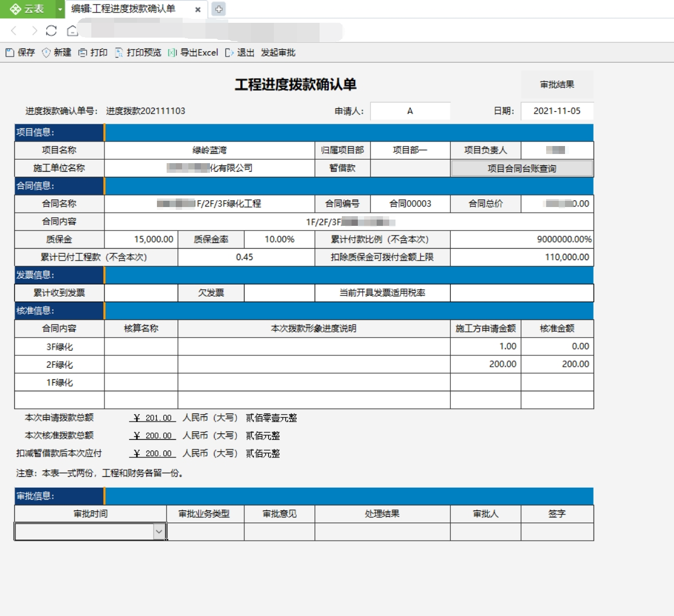Viewport: 674px width, 616px height.
Task: Click the empty 暂借款 value cell
Action: coord(410,168)
